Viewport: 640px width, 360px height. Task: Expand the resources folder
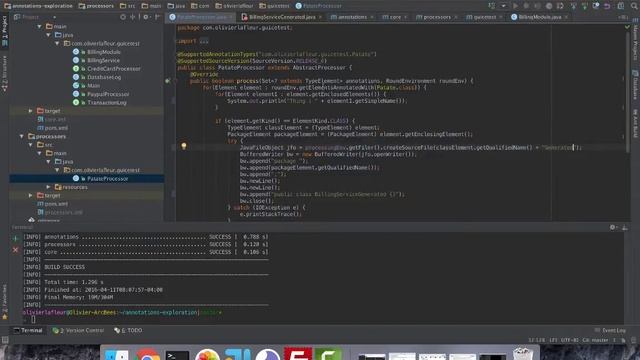tap(49, 187)
